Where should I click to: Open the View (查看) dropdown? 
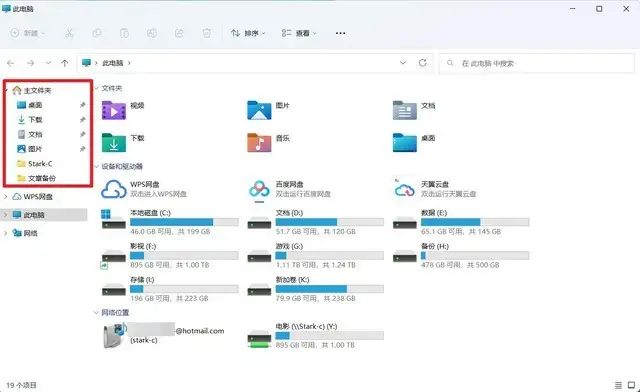(x=299, y=33)
